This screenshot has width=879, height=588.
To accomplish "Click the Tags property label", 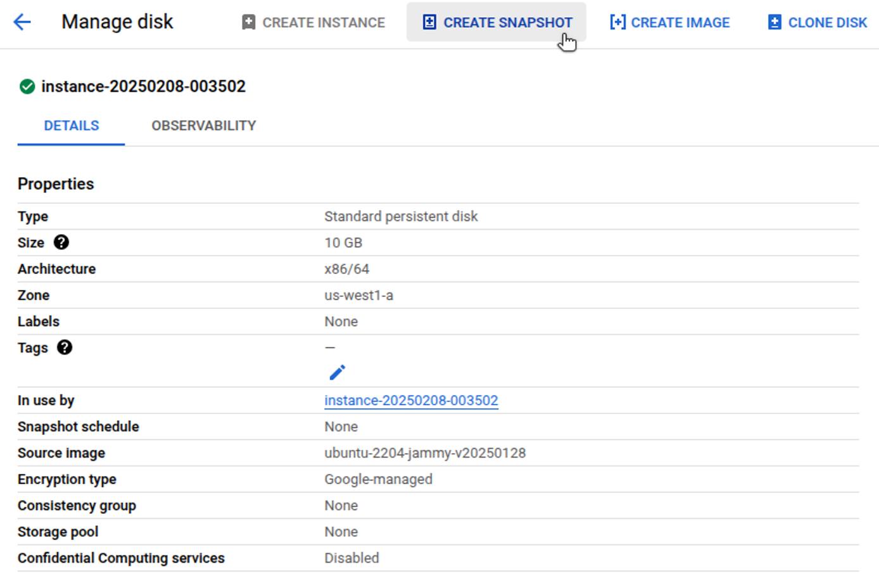I will click(x=33, y=348).
